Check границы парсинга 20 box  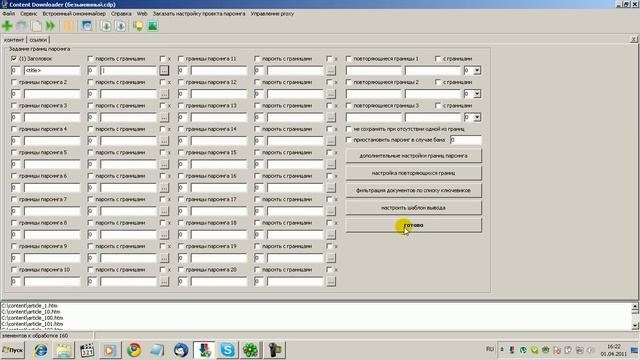[181, 270]
